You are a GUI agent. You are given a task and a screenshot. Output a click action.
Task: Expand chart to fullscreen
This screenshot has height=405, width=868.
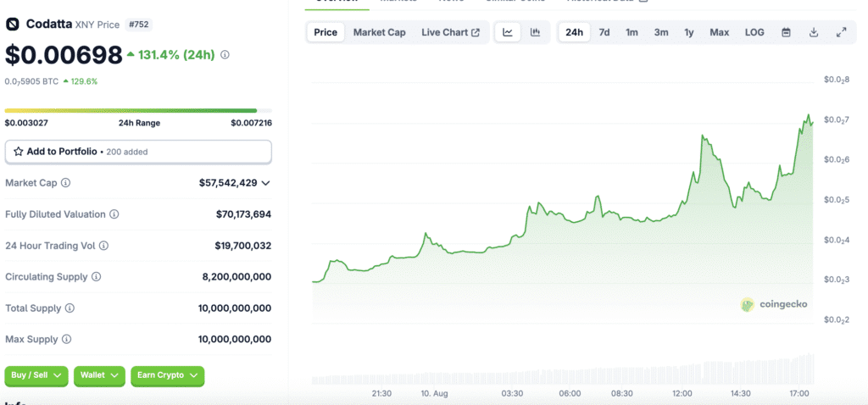coord(841,33)
